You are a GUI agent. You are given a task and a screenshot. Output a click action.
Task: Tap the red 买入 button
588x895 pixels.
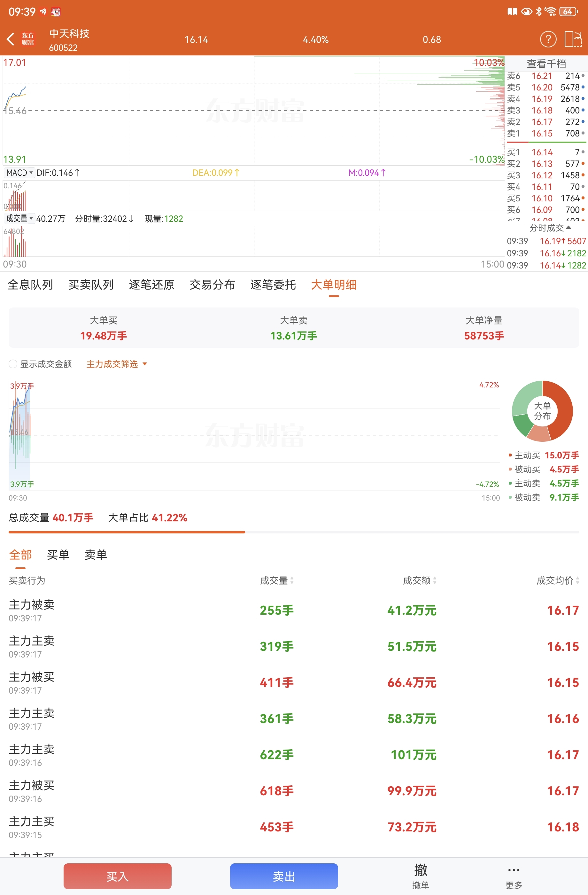117,876
